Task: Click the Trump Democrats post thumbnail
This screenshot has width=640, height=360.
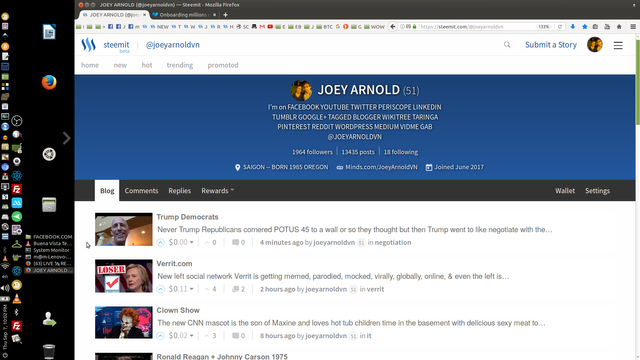Action: (x=124, y=229)
